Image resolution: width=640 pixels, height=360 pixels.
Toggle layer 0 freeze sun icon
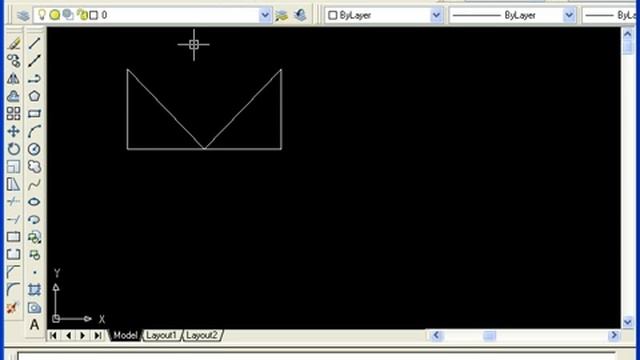click(x=55, y=15)
